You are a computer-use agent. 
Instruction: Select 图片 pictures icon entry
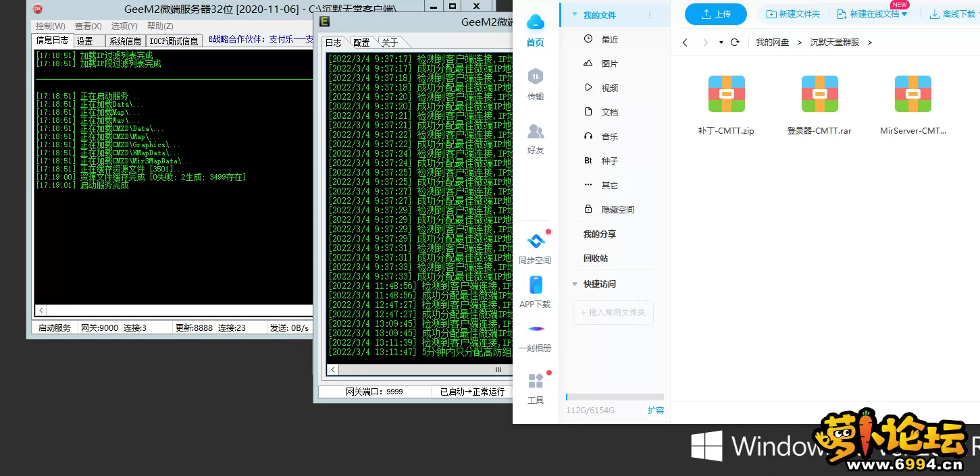[x=588, y=63]
